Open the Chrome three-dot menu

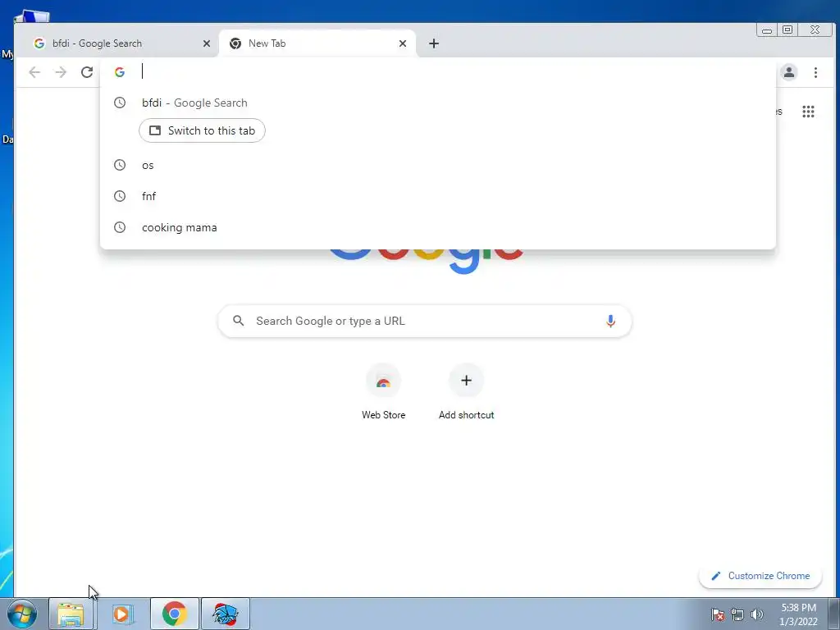click(x=815, y=72)
